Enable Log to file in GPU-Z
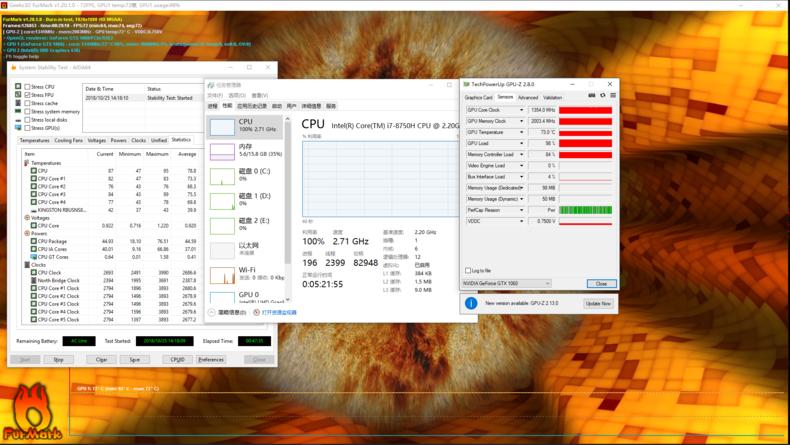 pyautogui.click(x=468, y=270)
